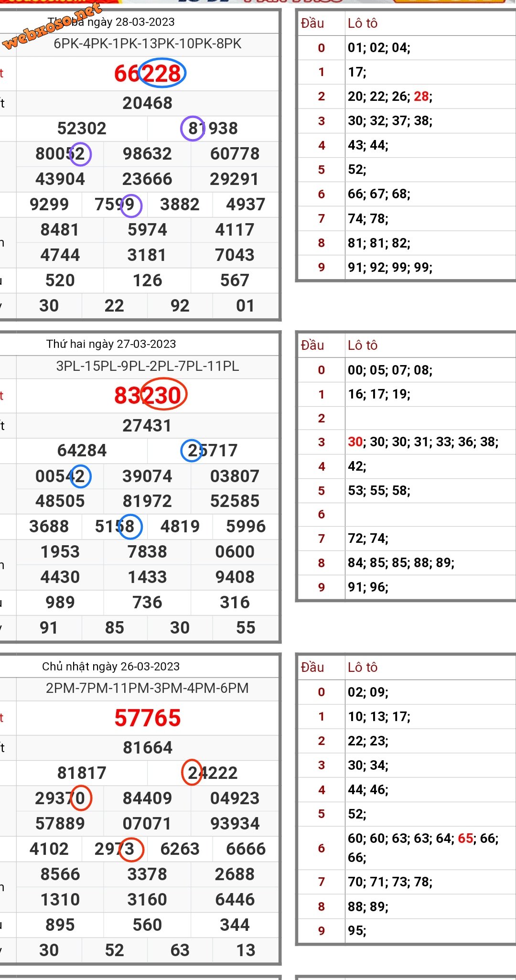Click the result number 03807
Viewport: 516px width, 980px height.
tap(235, 476)
